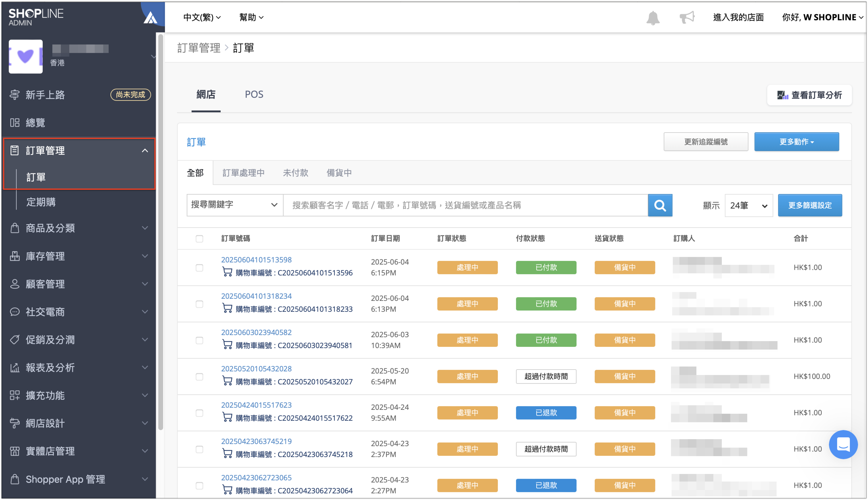Click the 尚未完成 status badge

[130, 95]
